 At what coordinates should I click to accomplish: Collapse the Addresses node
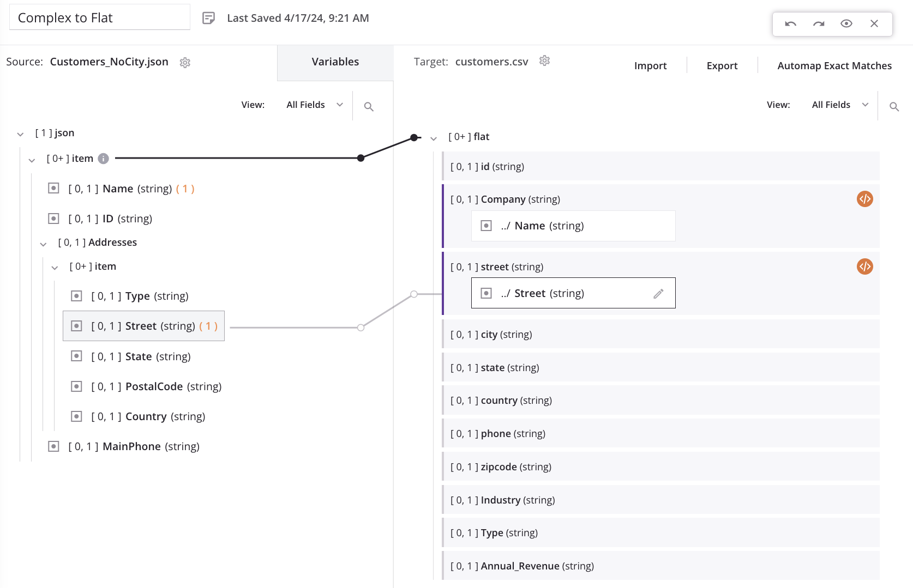(x=43, y=244)
